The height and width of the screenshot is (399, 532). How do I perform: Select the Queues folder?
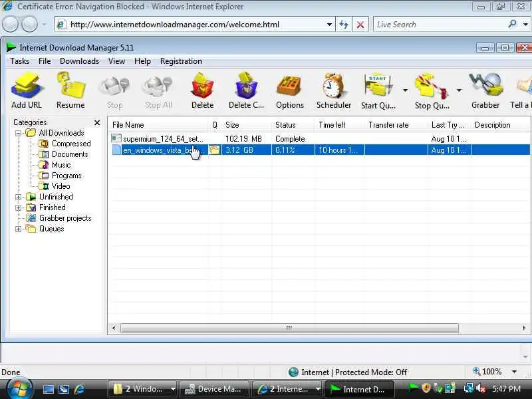point(52,229)
